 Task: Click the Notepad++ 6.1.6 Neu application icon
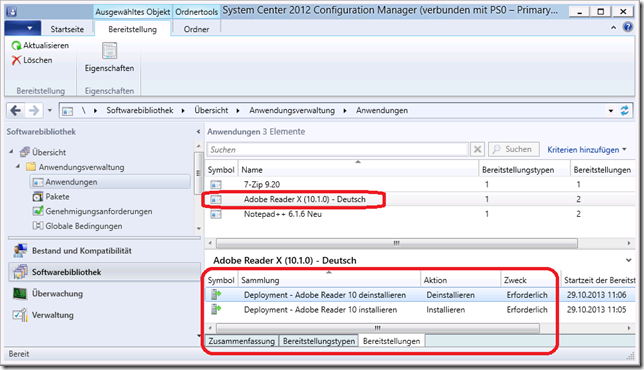(x=216, y=214)
